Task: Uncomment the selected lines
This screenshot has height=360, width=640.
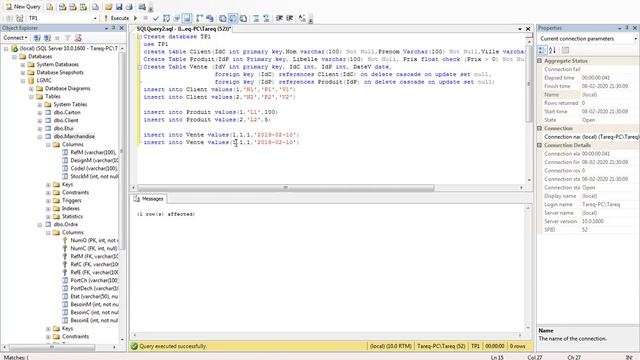Action: tap(266, 18)
